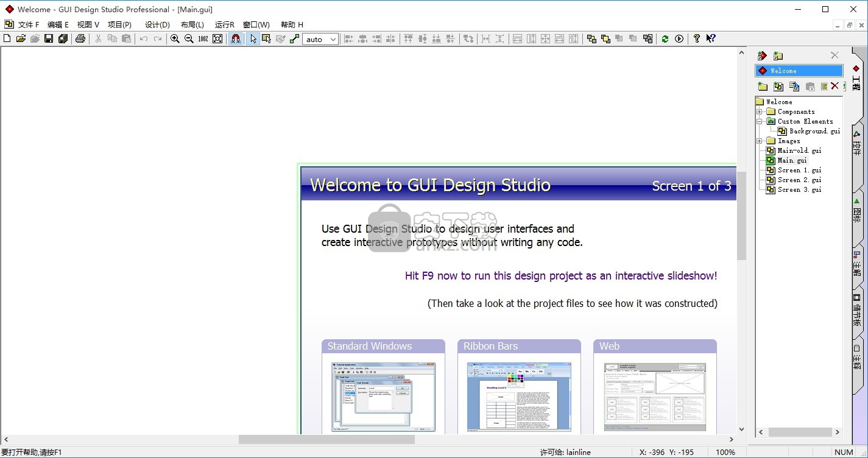
Task: Open the 运行R menu
Action: [224, 25]
